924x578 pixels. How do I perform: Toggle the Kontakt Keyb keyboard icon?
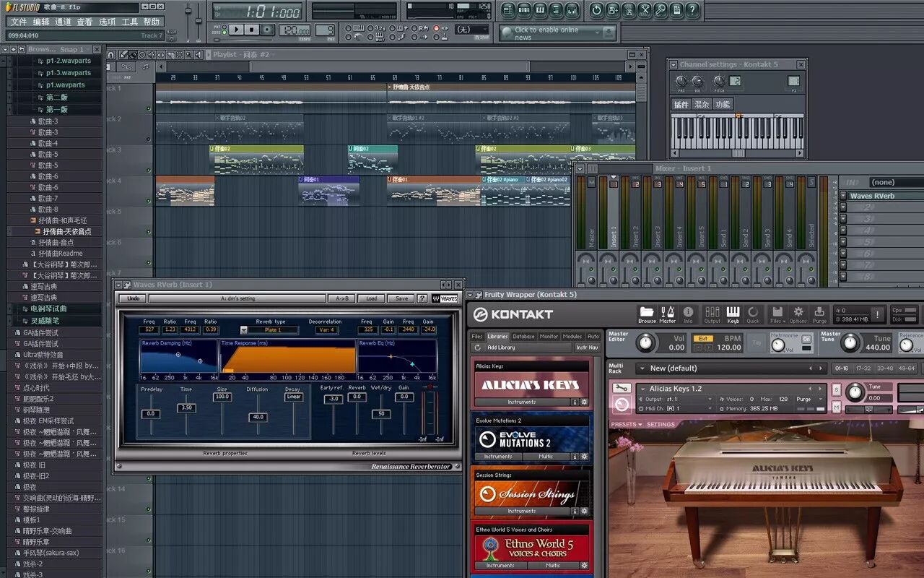733,314
